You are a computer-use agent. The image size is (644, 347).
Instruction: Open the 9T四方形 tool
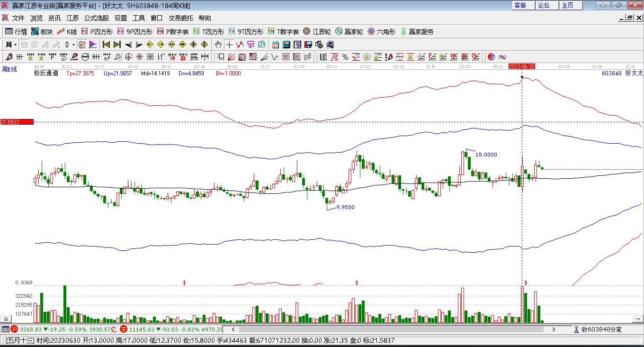tap(246, 32)
